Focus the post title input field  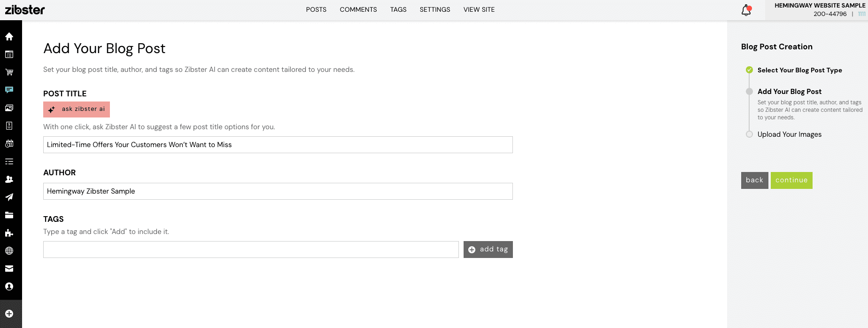(278, 145)
